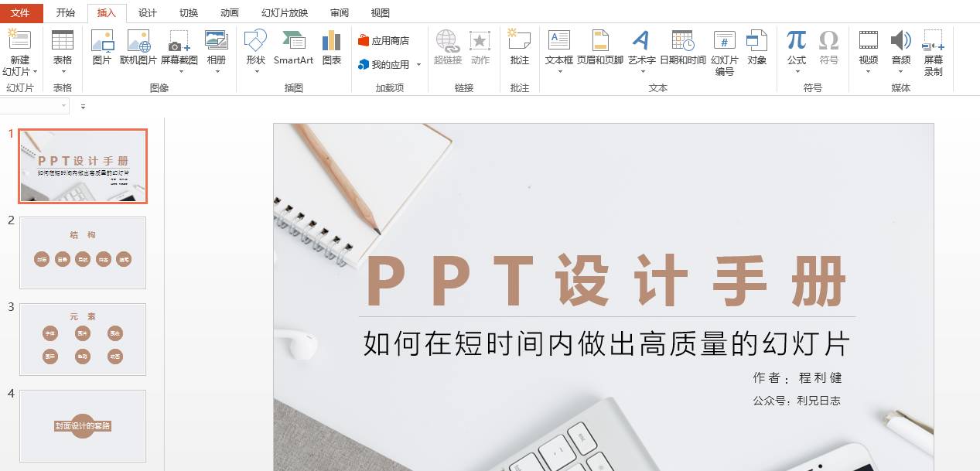Screen dimensions: 980x471
Task: Expand the 音频 dropdown arrow
Action: pyautogui.click(x=900, y=72)
